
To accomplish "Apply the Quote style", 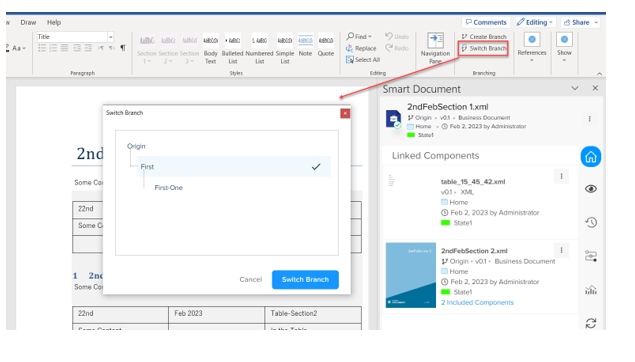I will 326,45.
